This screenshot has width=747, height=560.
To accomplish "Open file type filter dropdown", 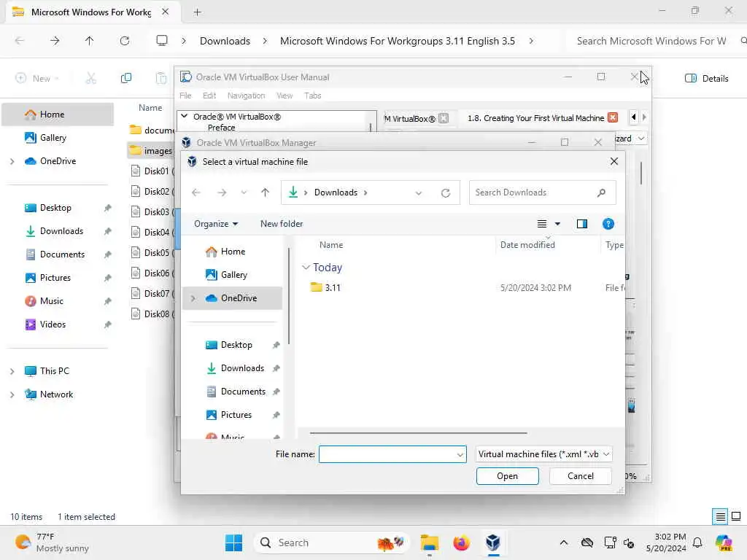I will pyautogui.click(x=543, y=454).
